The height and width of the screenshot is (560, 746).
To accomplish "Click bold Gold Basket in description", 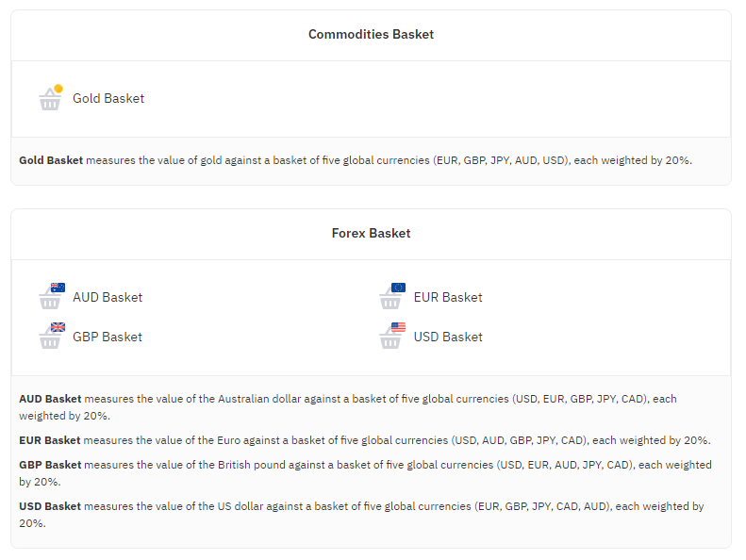I will (51, 160).
